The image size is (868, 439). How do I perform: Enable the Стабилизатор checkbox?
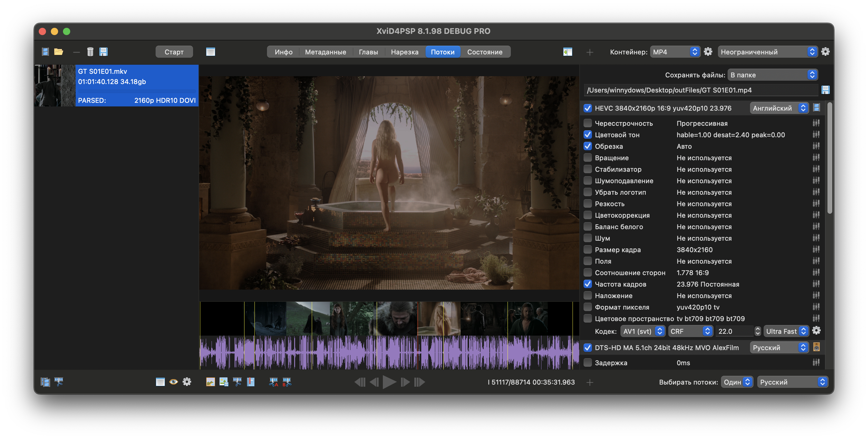[588, 169]
